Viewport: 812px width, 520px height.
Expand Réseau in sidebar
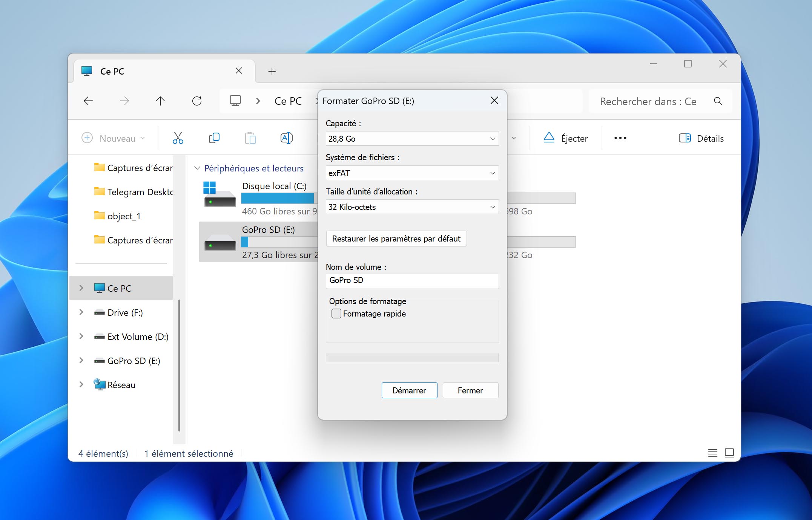click(81, 384)
